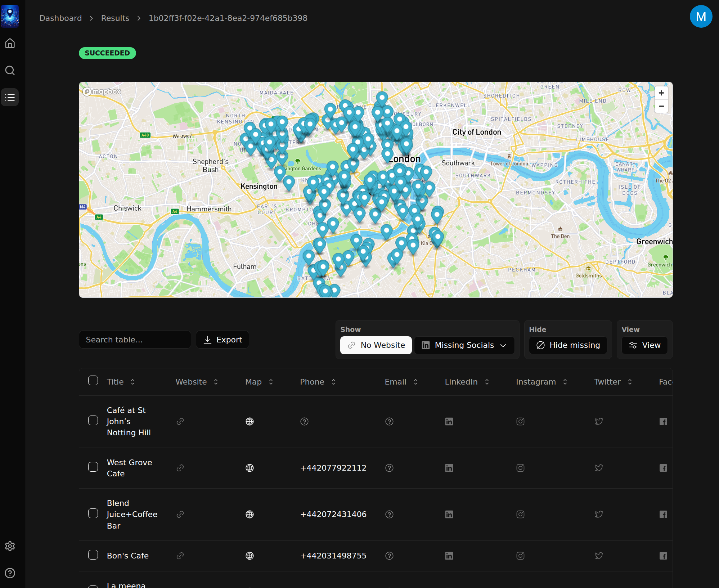Go to Results breadcrumb
The height and width of the screenshot is (588, 719).
pos(115,18)
